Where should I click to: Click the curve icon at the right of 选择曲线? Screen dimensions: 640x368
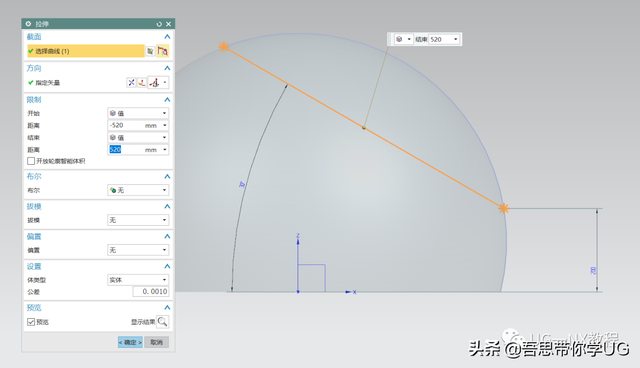click(162, 51)
